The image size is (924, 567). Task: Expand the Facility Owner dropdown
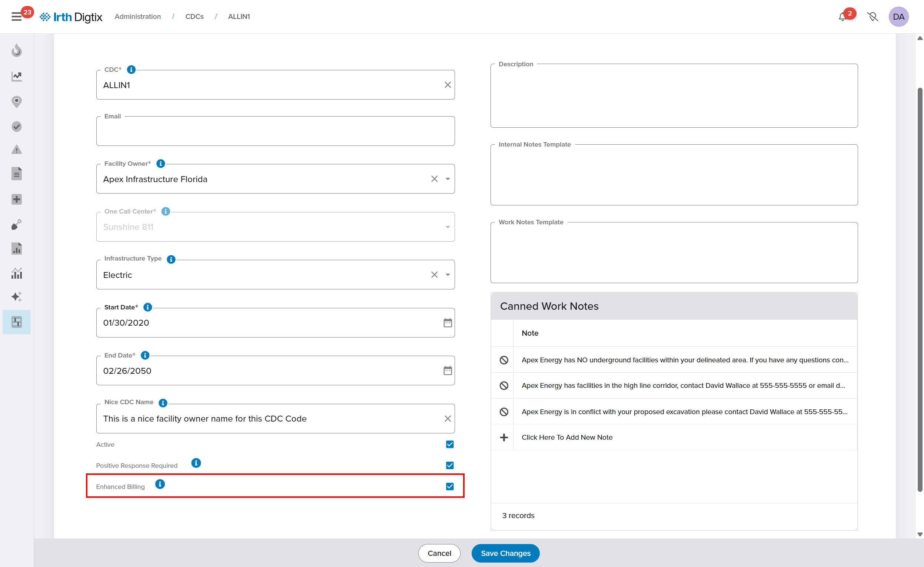tap(447, 179)
